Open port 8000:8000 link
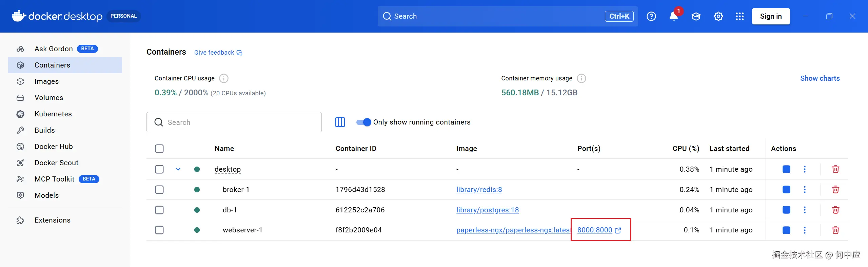This screenshot has height=267, width=868. 595,230
